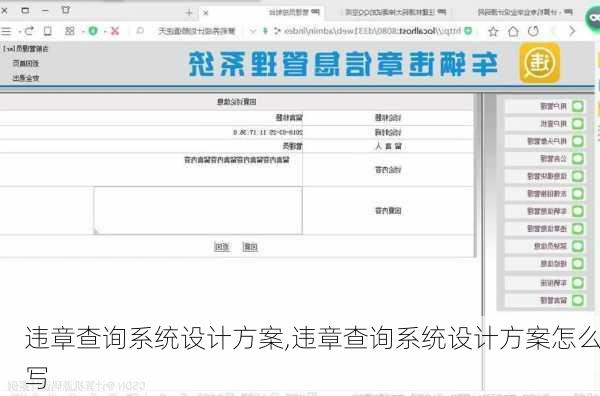Click the 回复 submit button
This screenshot has width=600, height=396.
point(250,247)
